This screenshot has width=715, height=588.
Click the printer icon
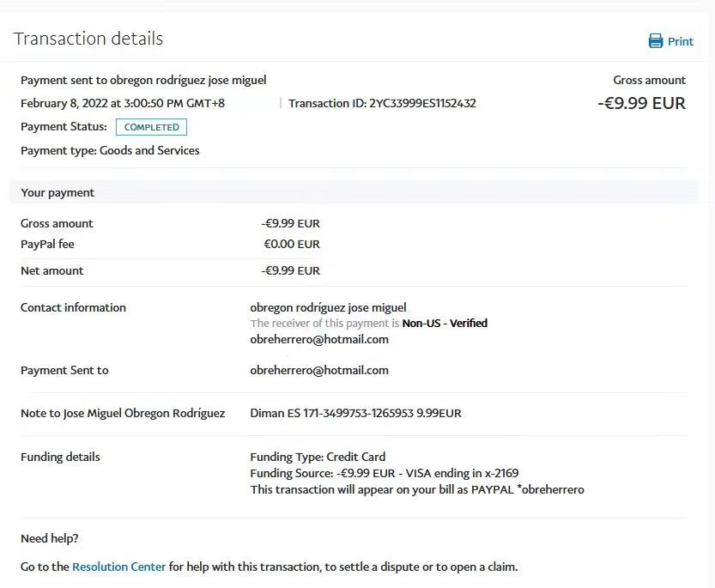pos(656,41)
